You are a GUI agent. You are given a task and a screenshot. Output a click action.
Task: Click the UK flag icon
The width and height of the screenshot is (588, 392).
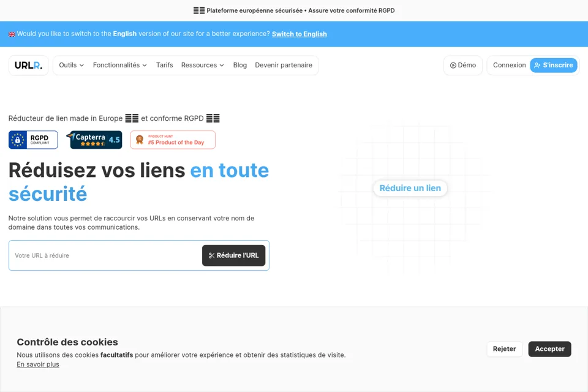click(12, 34)
